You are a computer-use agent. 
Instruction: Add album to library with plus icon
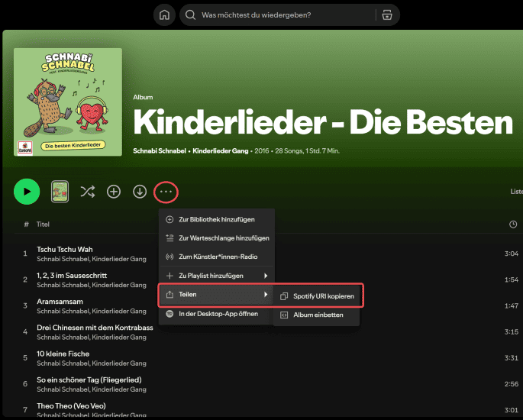coord(114,192)
